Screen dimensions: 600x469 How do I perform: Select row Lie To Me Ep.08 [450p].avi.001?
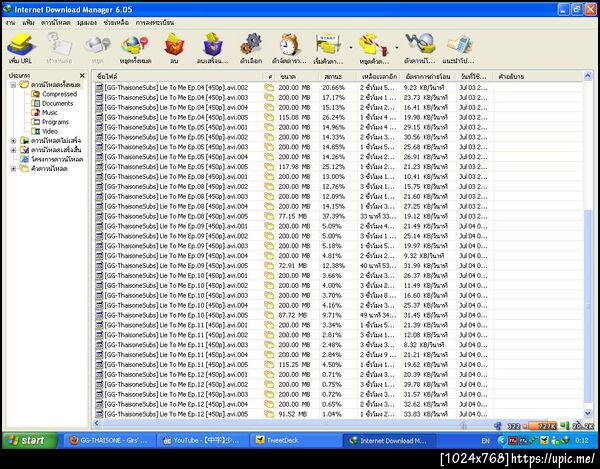[x=338, y=177]
